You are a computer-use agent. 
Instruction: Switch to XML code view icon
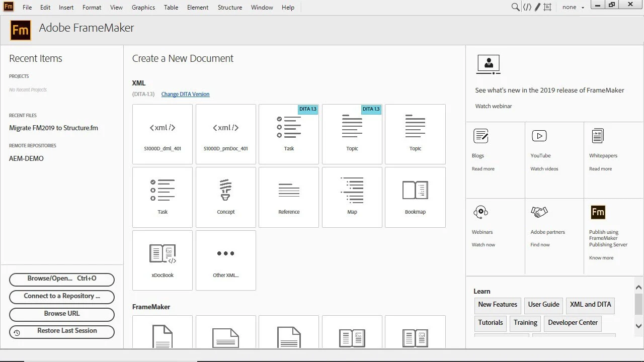point(527,7)
